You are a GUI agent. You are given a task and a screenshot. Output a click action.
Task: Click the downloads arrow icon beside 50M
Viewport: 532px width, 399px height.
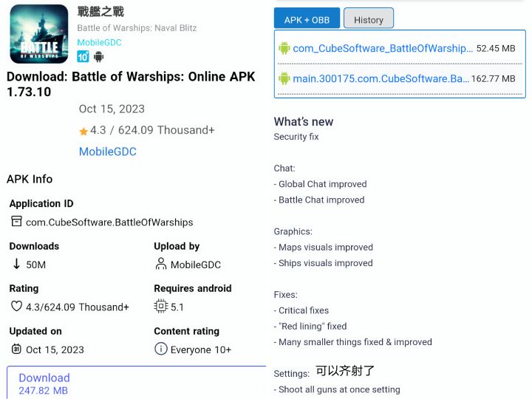(x=16, y=264)
